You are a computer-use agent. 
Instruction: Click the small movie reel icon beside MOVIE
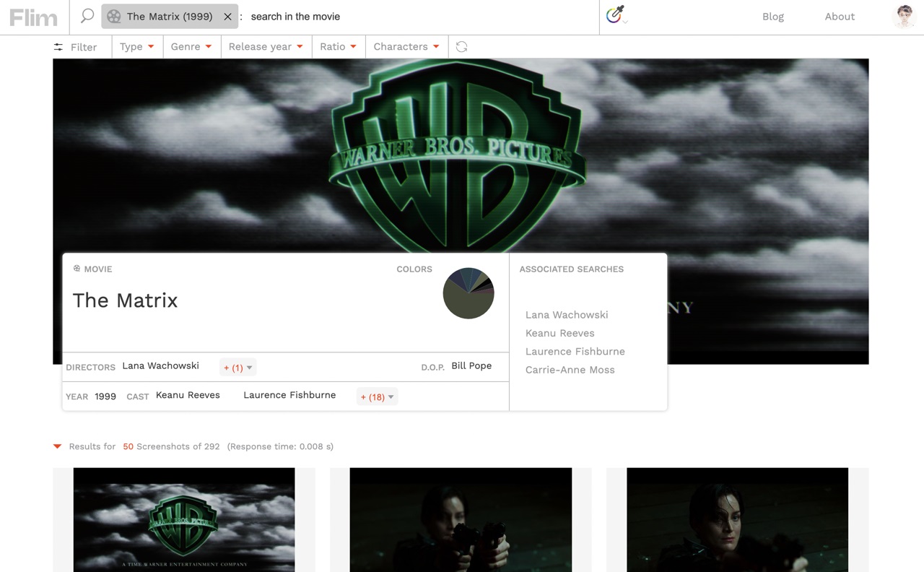pyautogui.click(x=77, y=269)
